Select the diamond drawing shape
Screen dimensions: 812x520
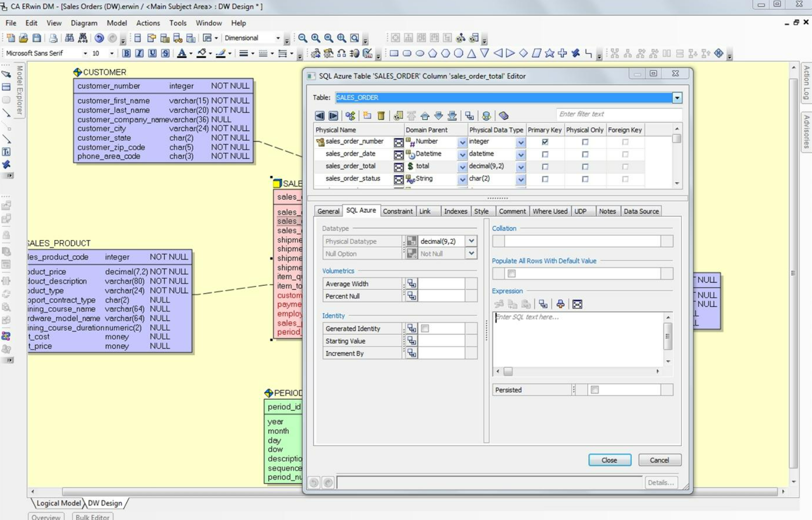(524, 53)
